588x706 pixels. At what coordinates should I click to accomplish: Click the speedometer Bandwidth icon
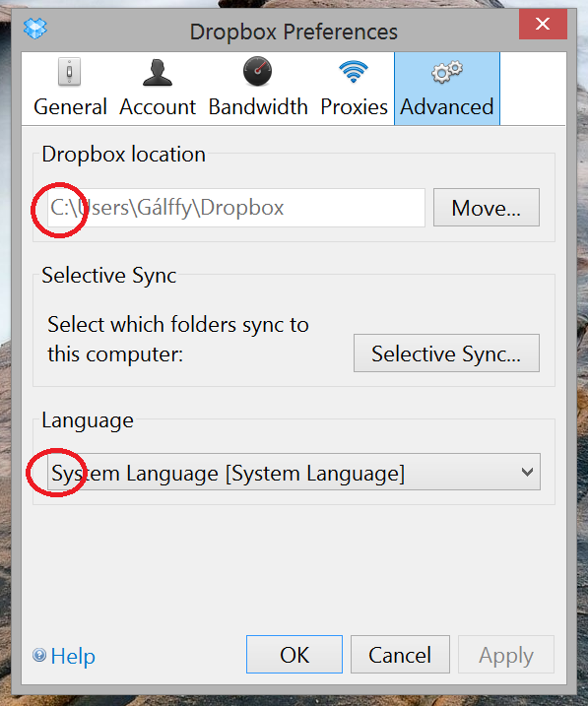[257, 71]
